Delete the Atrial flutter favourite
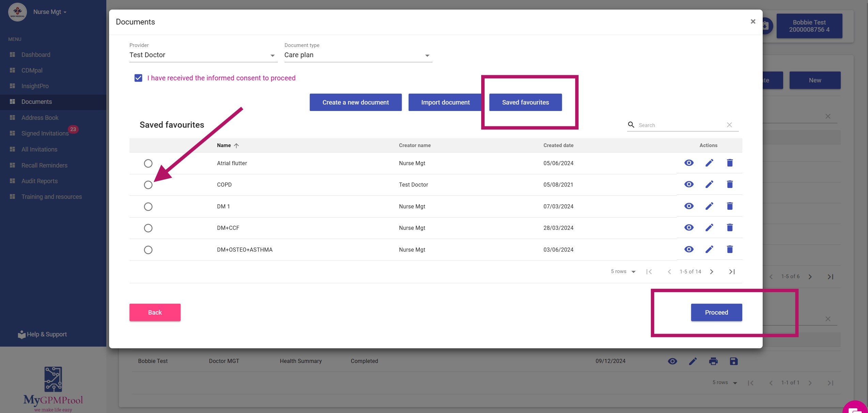 coord(730,163)
